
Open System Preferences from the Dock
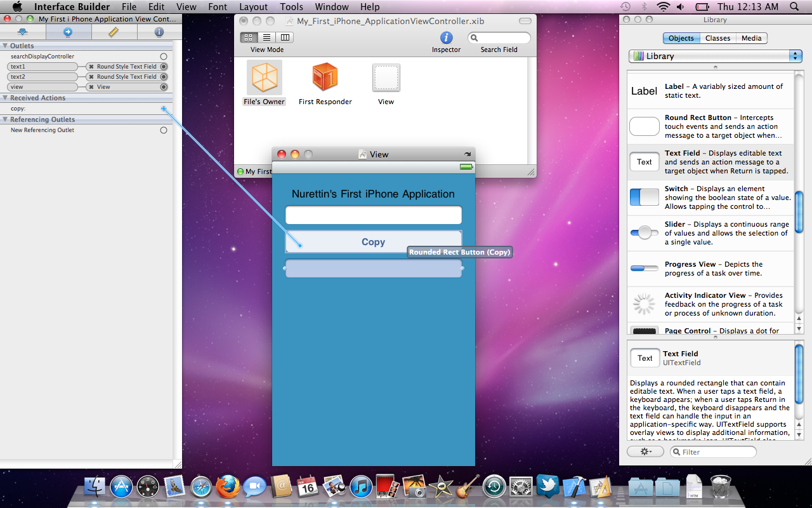point(521,487)
